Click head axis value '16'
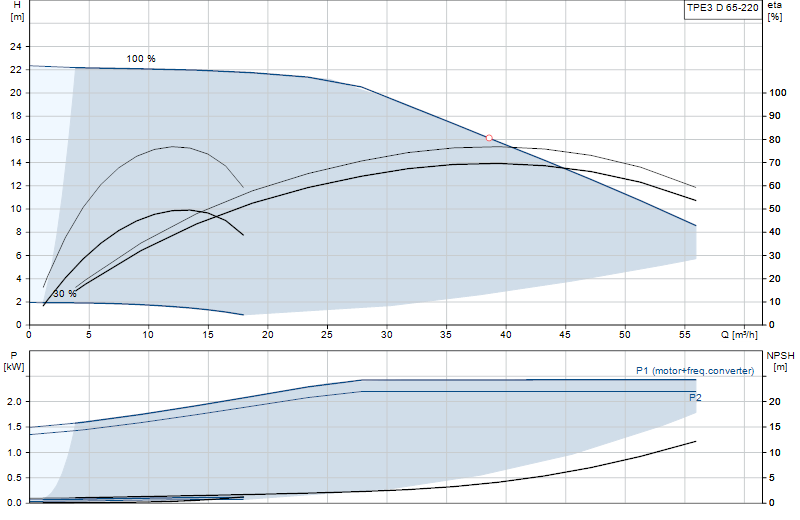This screenshot has width=800, height=520. pyautogui.click(x=16, y=139)
